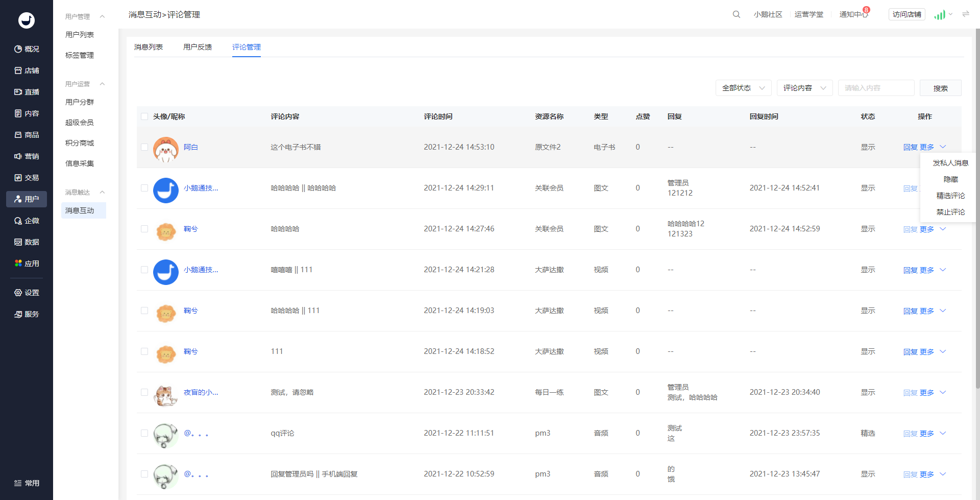Open 商品 products in sidebar
Viewport: 980px width, 500px height.
tap(27, 135)
